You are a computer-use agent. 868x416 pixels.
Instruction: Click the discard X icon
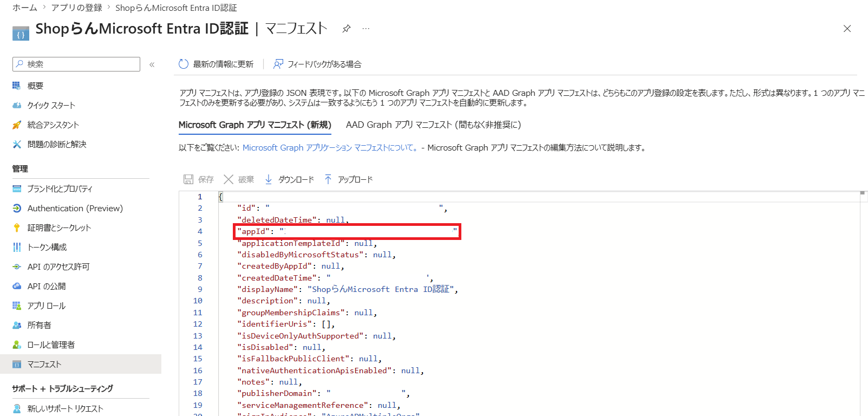[x=229, y=179]
